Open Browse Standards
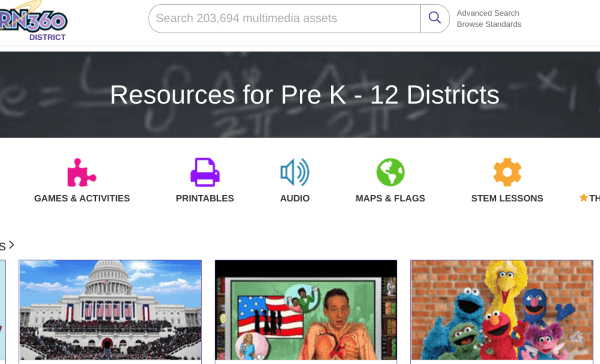Image resolution: width=600 pixels, height=364 pixels. (489, 24)
